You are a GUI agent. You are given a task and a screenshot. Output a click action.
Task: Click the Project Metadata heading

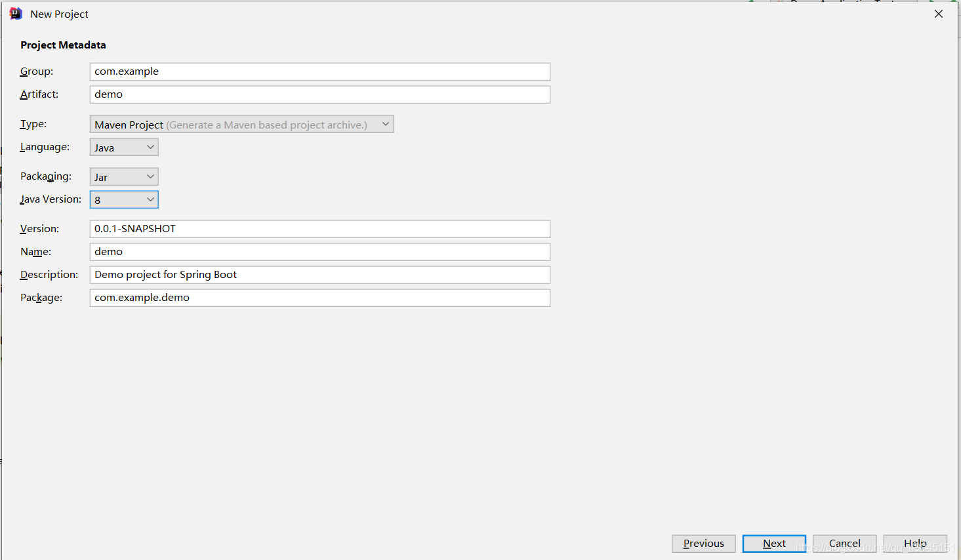(63, 45)
